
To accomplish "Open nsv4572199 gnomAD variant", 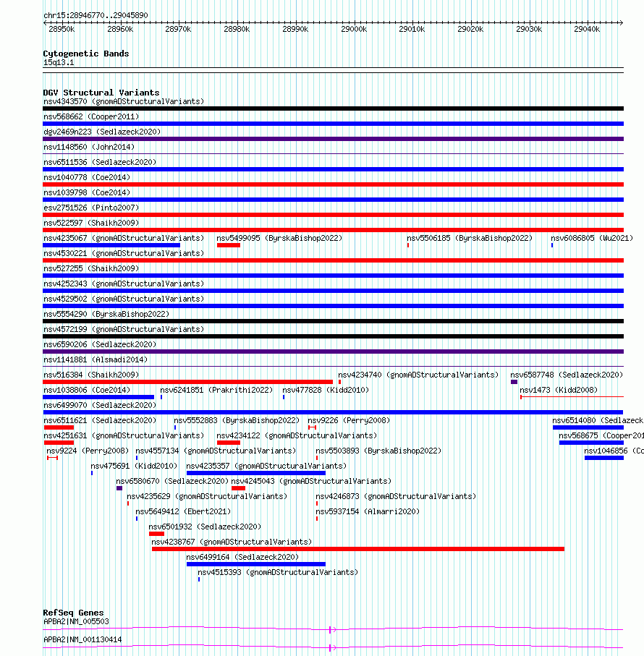I will (124, 329).
